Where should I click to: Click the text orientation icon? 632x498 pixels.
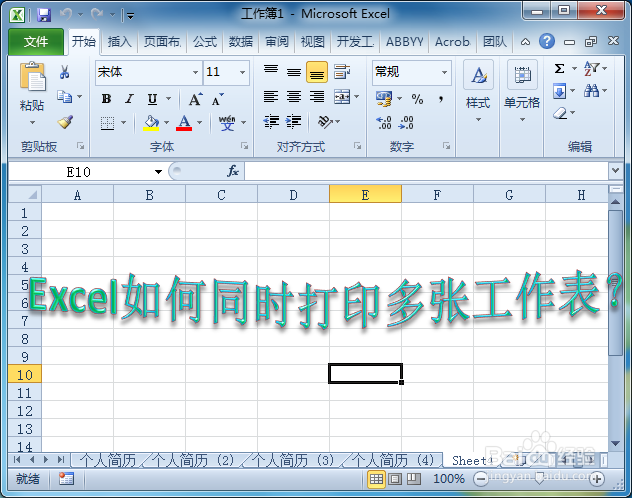coord(325,122)
